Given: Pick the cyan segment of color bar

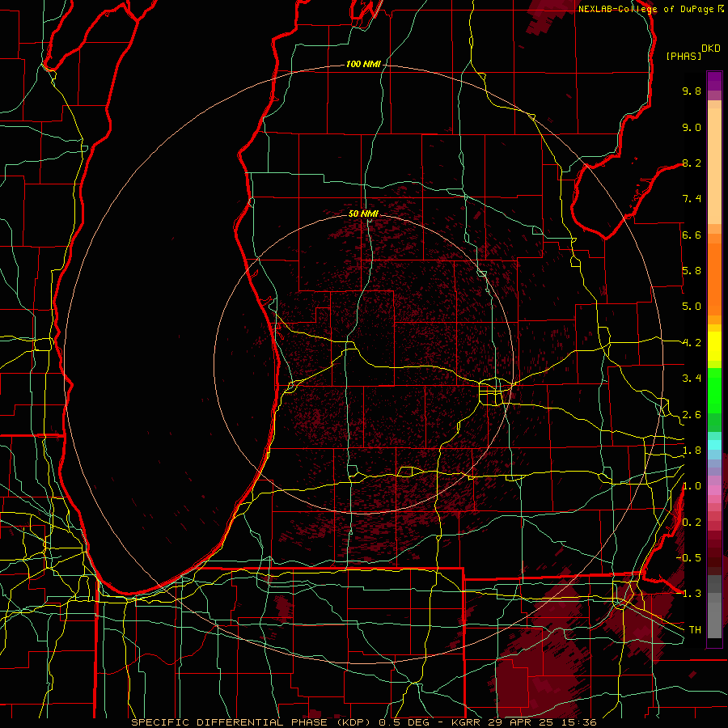Looking at the screenshot, I should pos(714,445).
